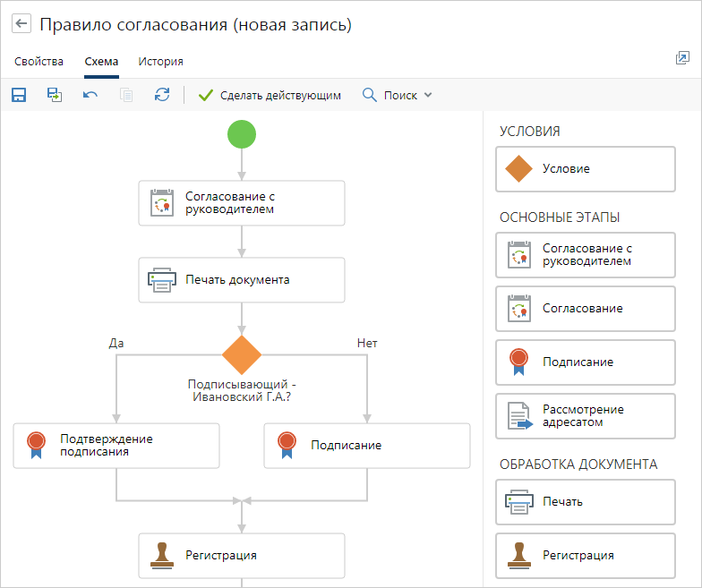This screenshot has height=588, width=702.
Task: Select Условие block in palette
Action: click(585, 169)
